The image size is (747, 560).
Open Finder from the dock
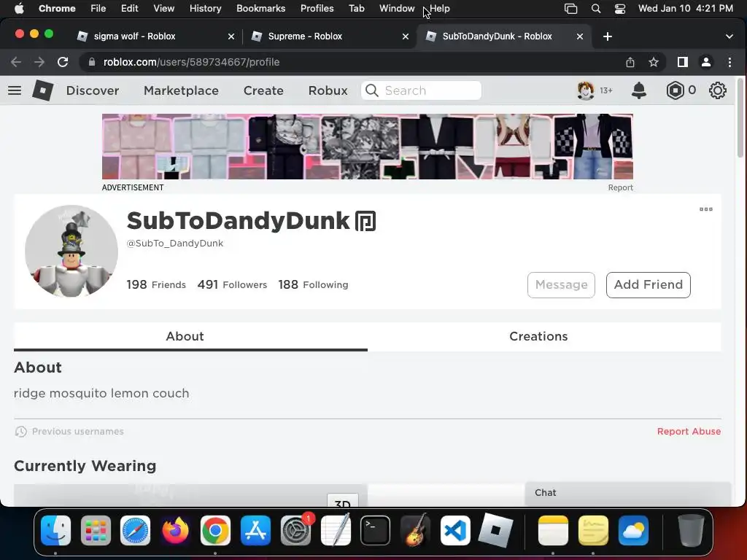tap(55, 530)
